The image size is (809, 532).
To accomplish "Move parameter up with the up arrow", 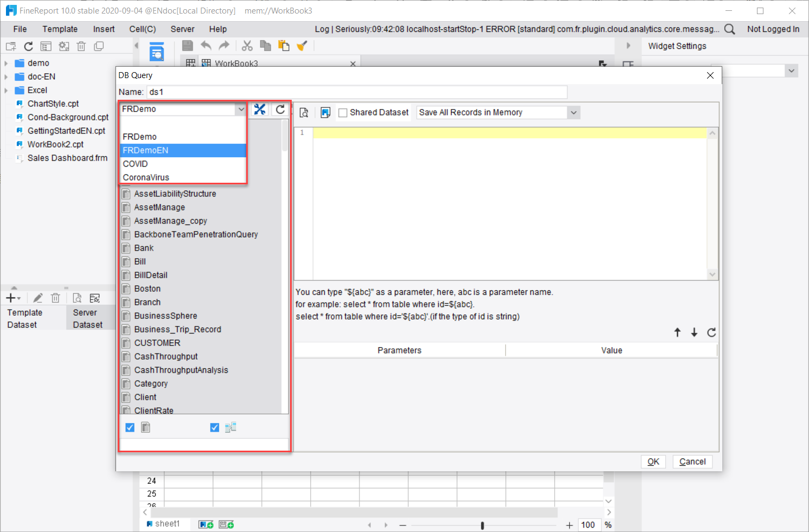I will tap(677, 332).
